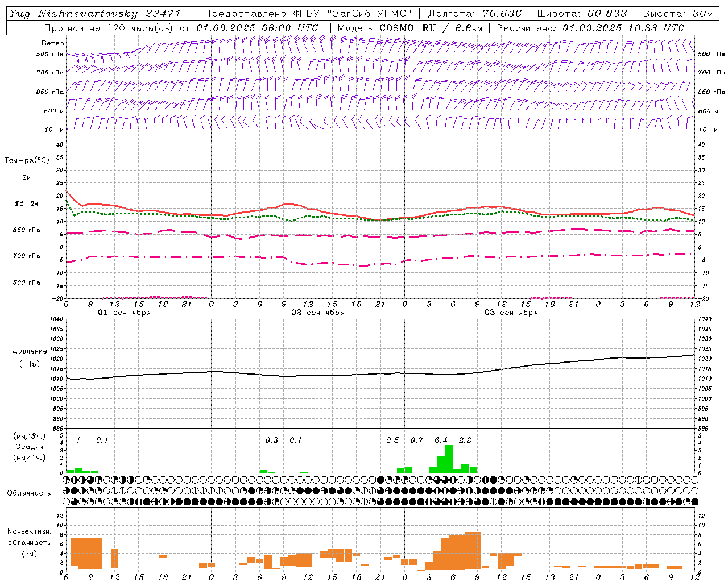
Task: Click 'Прогноз на 120 часа(ов)' forecast text
Action: coord(110,28)
